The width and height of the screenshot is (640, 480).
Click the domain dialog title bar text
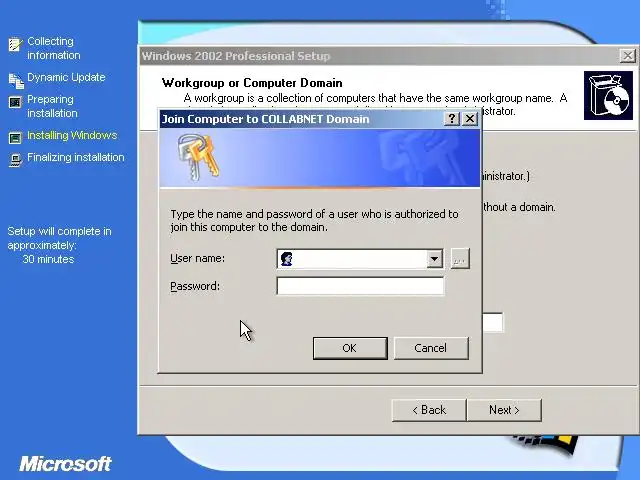[266, 119]
